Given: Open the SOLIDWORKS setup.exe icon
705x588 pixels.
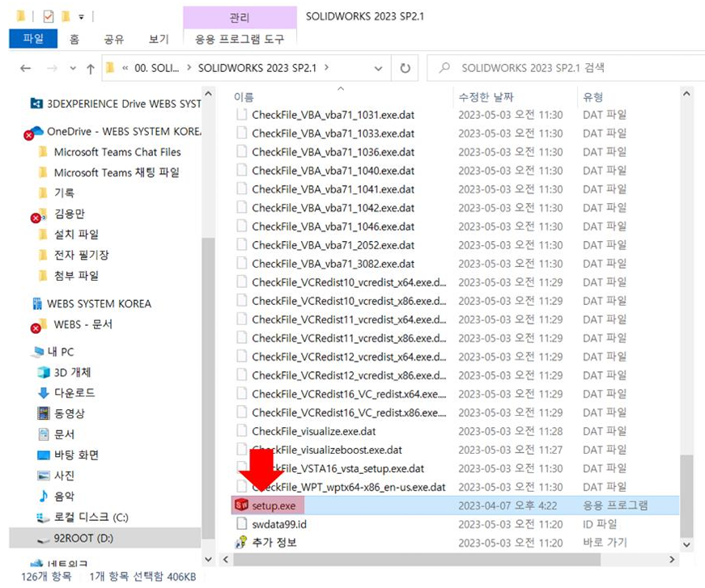Looking at the screenshot, I should 241,506.
